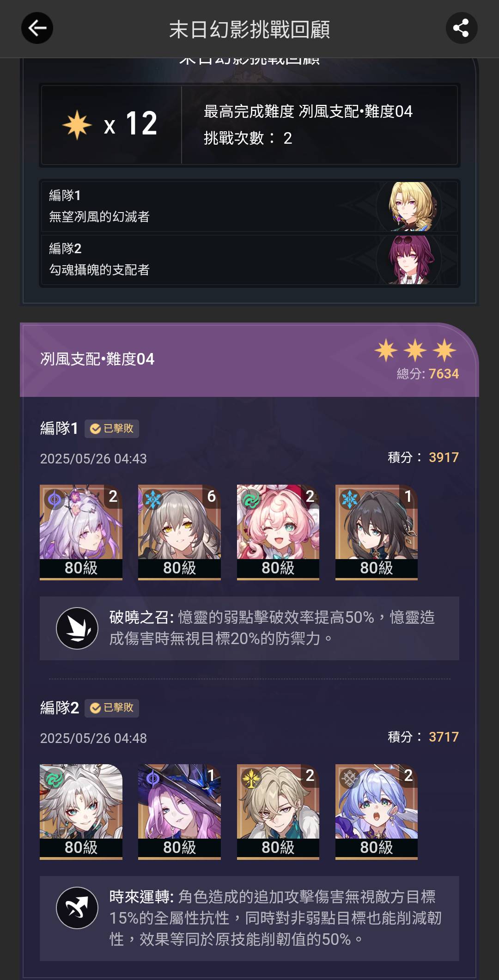This screenshot has width=499, height=980.
Task: Tap the 時來運轉 arrow buff icon
Action: coord(77,908)
